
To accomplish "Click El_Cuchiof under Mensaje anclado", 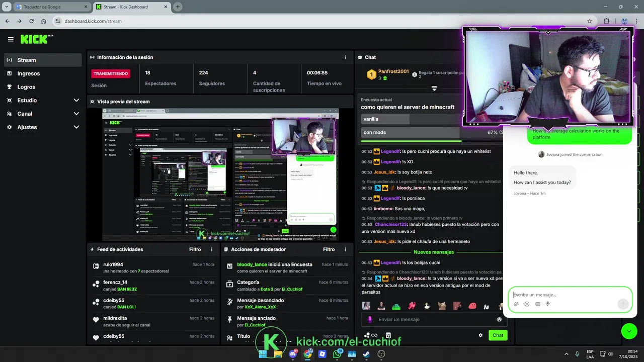I will click(x=255, y=325).
